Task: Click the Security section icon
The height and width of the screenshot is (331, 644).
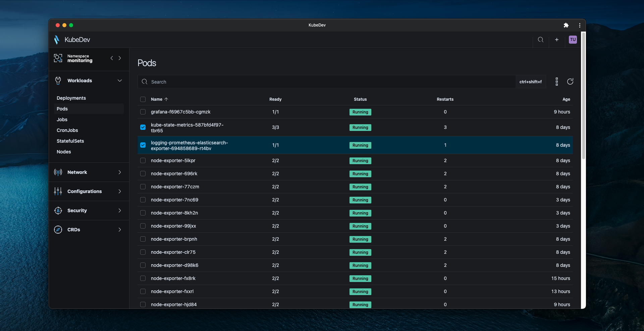Action: pyautogui.click(x=58, y=210)
